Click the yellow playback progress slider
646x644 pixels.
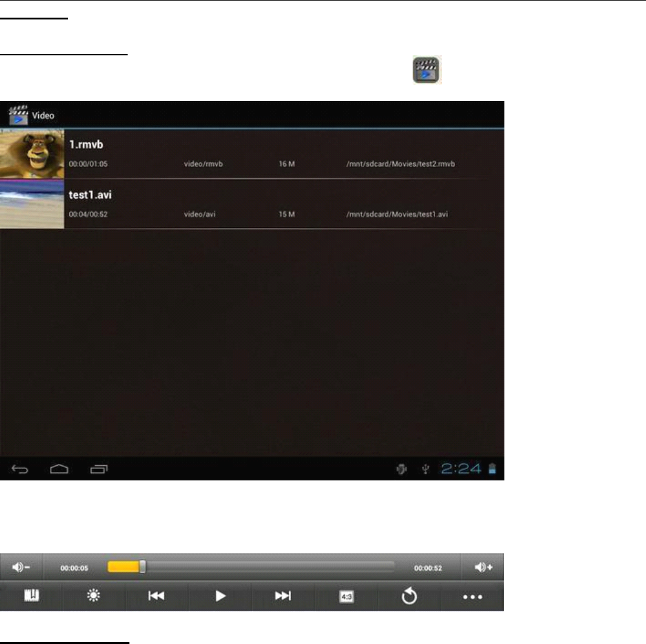142,567
